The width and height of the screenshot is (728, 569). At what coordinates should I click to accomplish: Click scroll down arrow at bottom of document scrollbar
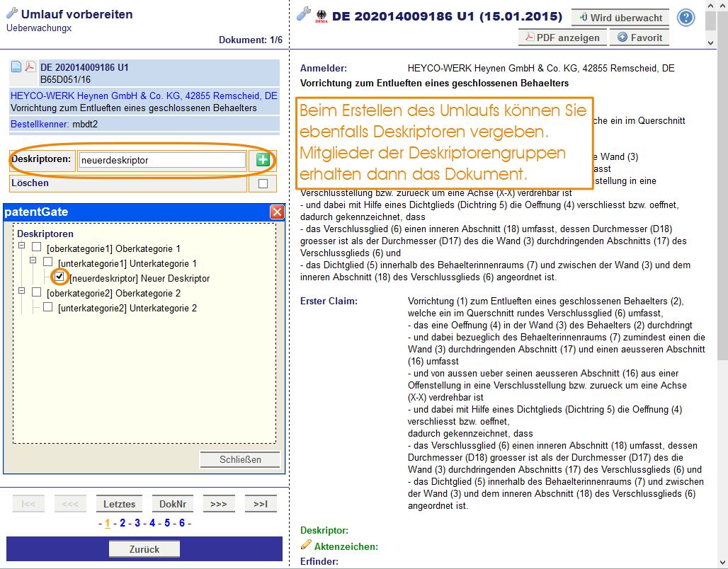pos(722,563)
